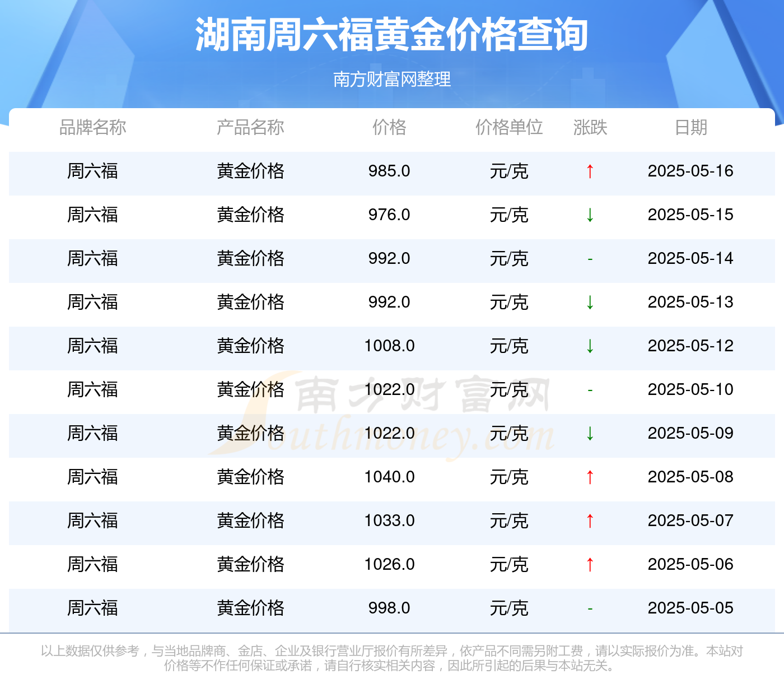Click the red up arrow for 2025-05-06
The image size is (784, 674).
pos(590,565)
